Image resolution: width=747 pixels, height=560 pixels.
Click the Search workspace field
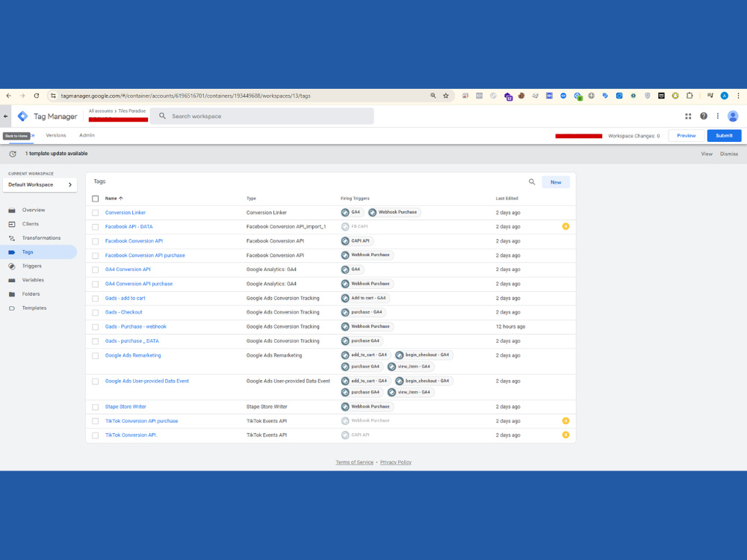point(262,116)
